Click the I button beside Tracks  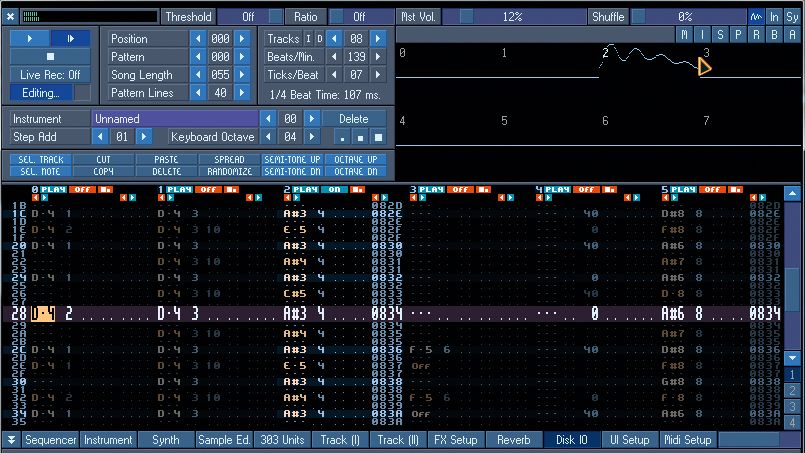coord(308,39)
